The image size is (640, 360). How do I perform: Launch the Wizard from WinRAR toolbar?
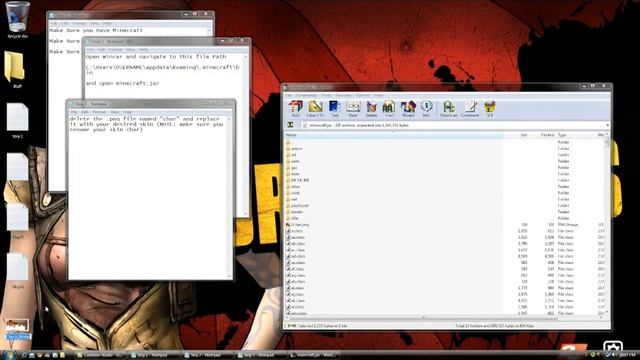(408, 109)
